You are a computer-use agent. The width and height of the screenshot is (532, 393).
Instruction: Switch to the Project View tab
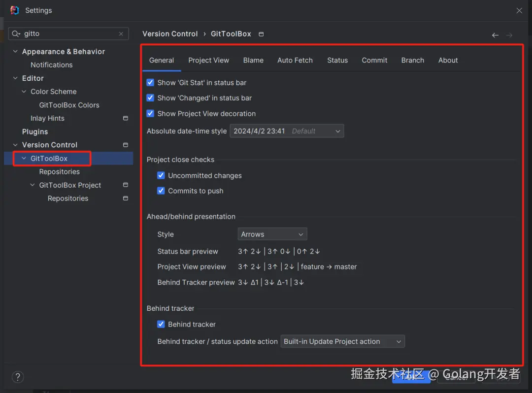(209, 61)
